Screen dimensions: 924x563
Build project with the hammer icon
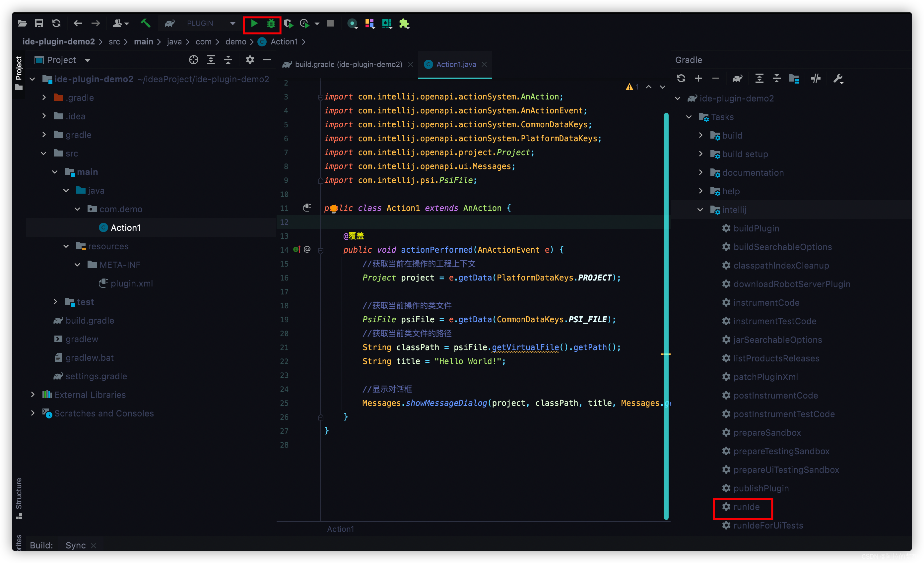[x=146, y=23]
